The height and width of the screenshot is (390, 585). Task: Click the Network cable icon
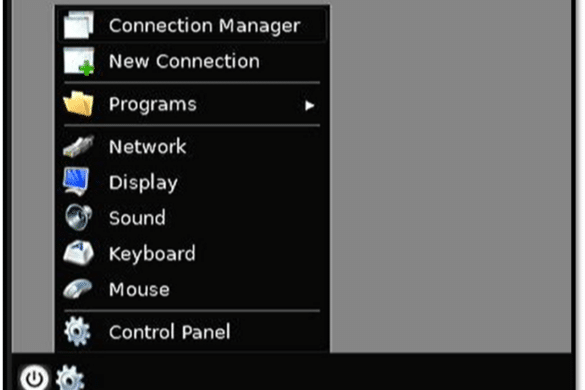79,146
